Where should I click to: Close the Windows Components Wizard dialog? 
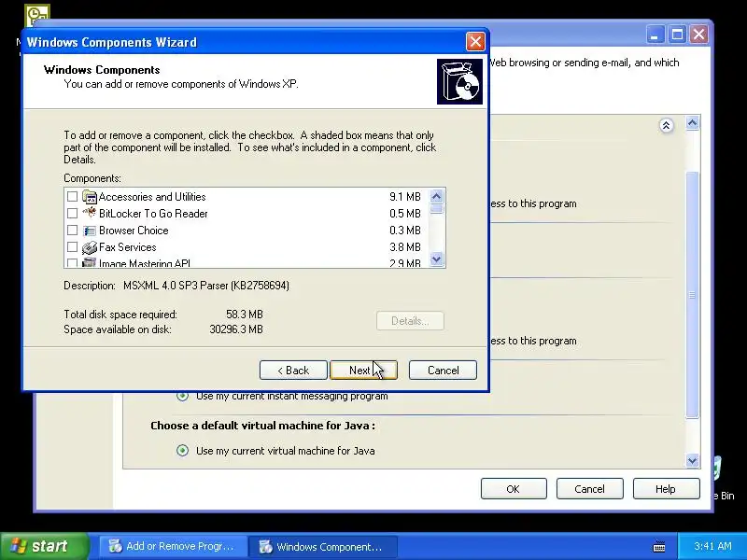coord(475,42)
